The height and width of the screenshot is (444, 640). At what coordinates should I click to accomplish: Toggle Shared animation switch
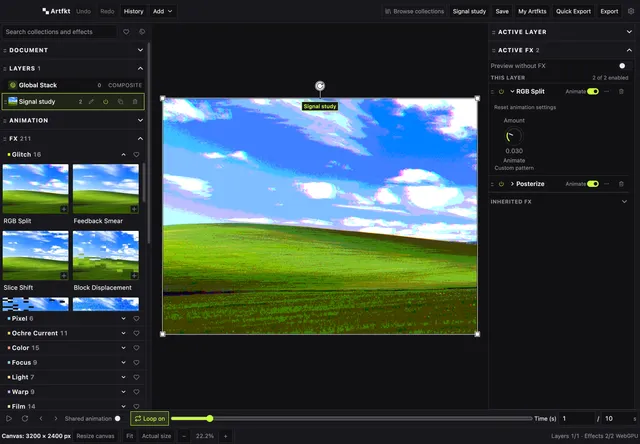point(118,419)
